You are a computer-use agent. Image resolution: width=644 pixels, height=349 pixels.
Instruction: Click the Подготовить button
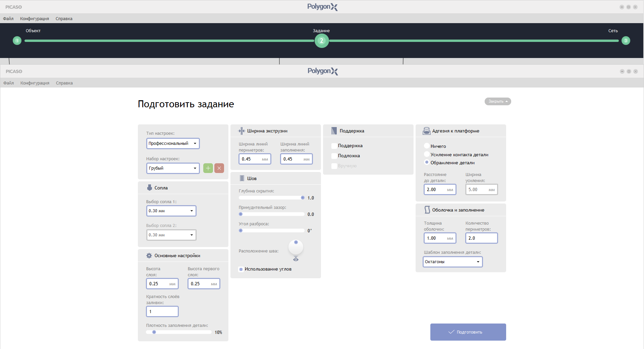[468, 332]
